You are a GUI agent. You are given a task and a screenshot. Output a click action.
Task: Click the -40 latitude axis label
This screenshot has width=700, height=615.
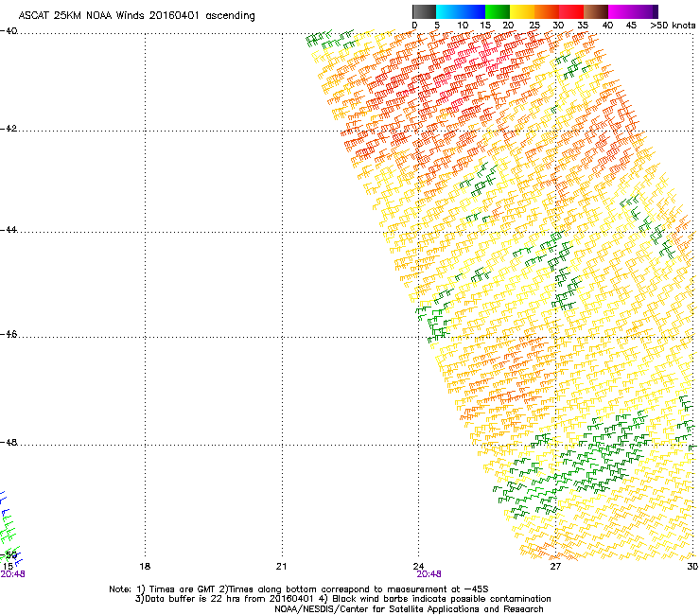click(9, 31)
